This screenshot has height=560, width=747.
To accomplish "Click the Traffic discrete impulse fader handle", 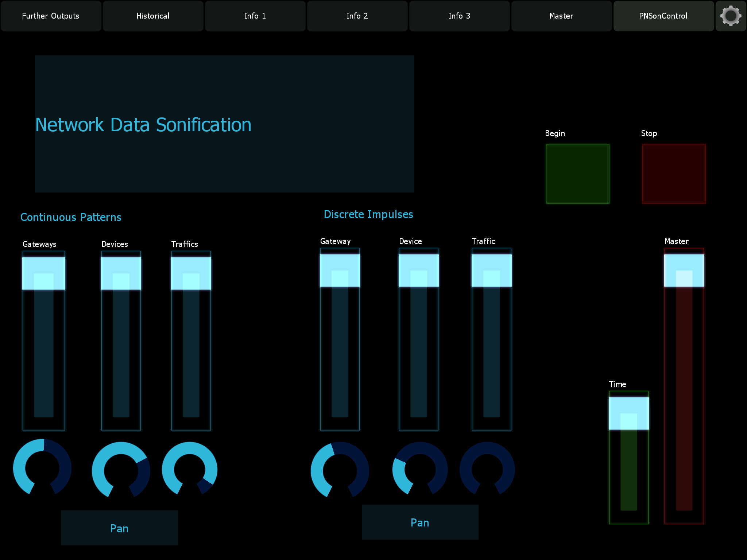I will point(492,271).
